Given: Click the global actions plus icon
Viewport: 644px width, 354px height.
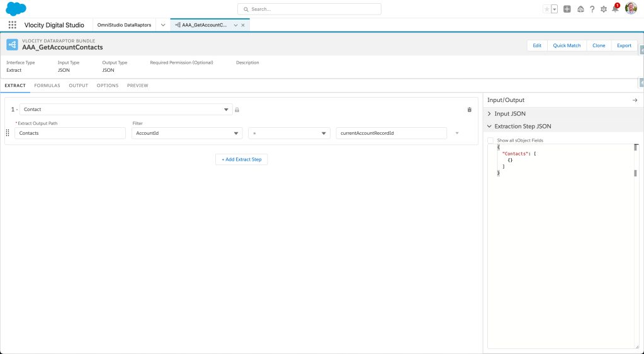Looking at the screenshot, I should click(x=567, y=9).
